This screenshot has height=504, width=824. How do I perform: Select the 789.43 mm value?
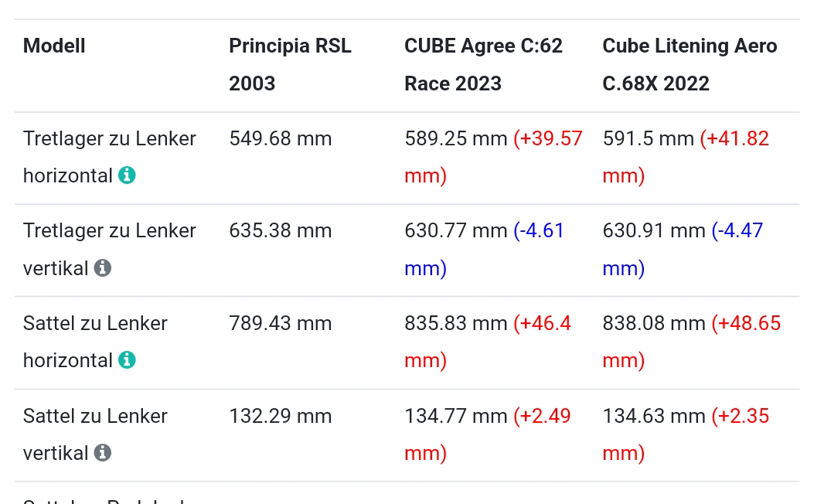click(x=280, y=324)
